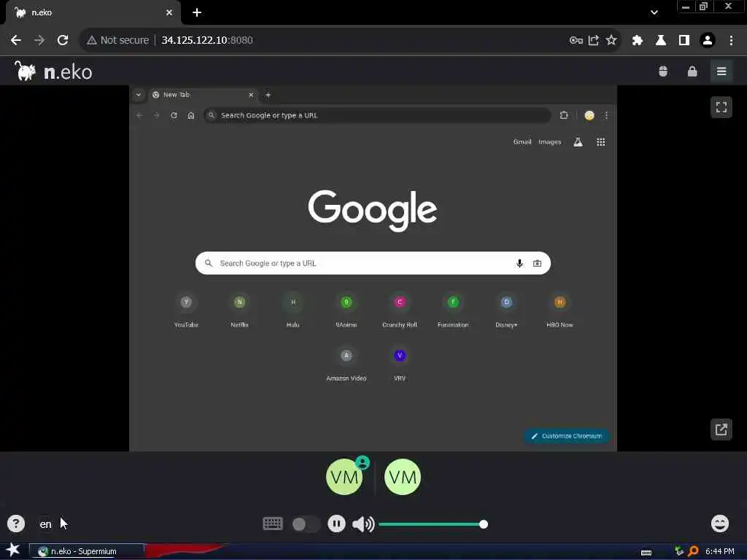Click the second VM member avatar
The height and width of the screenshot is (560, 747).
click(403, 477)
